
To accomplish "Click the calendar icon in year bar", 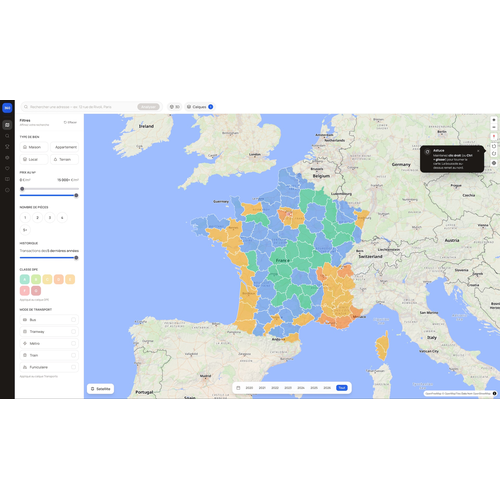I will (238, 388).
